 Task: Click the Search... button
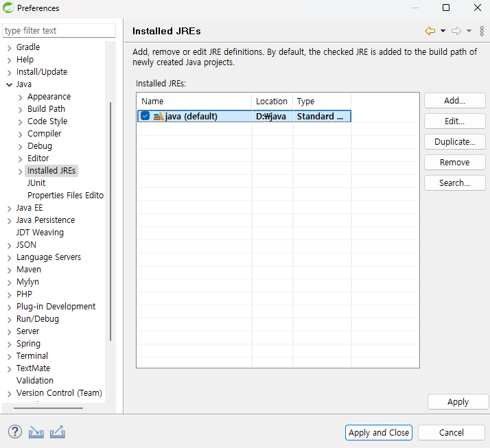pyautogui.click(x=455, y=183)
